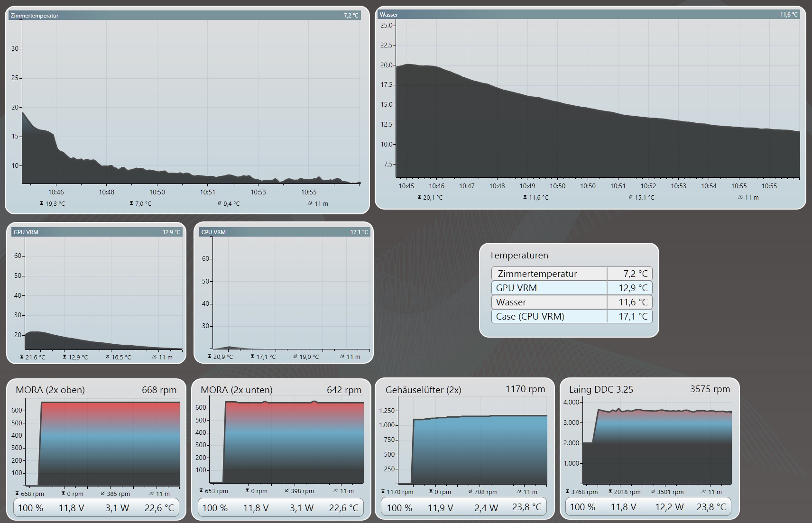Image resolution: width=812 pixels, height=523 pixels.
Task: Click the 3575 rpm reading for Laing DDC
Action: (x=710, y=389)
